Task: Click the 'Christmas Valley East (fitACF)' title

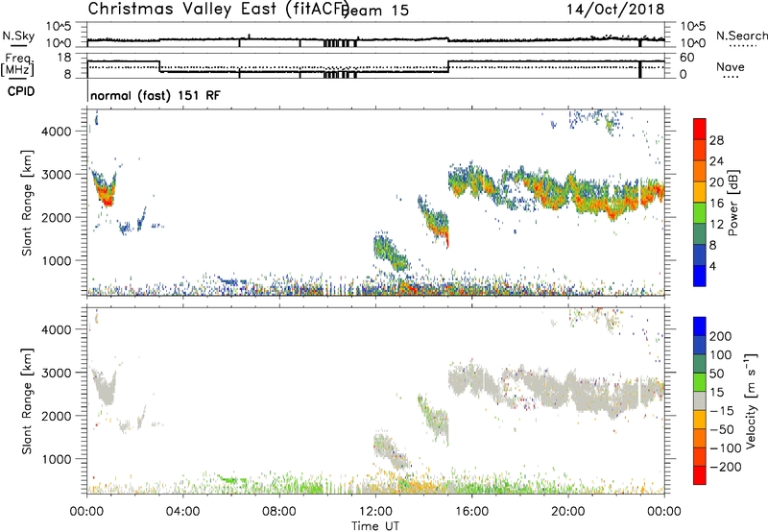Action: coord(219,10)
